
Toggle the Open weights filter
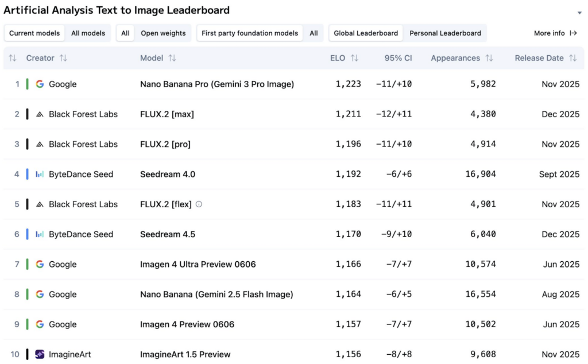[163, 33]
